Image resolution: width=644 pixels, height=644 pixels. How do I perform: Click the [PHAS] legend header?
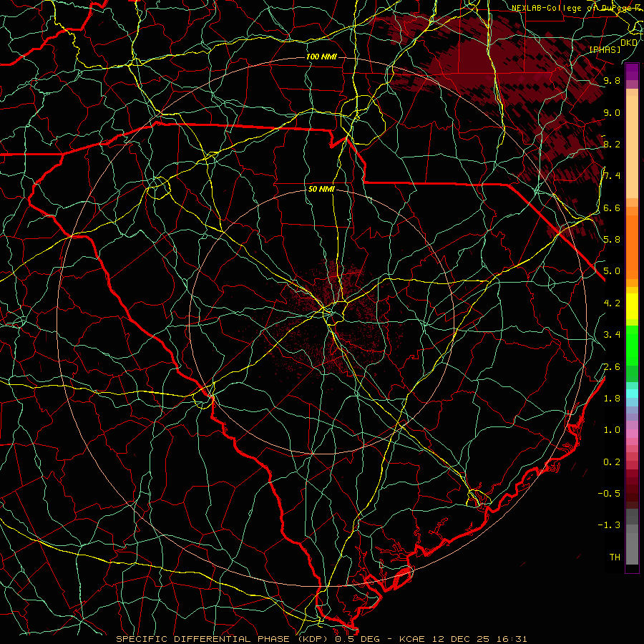coord(605,49)
